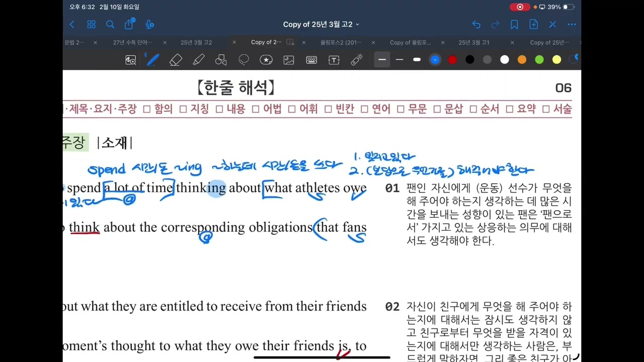
Task: Pick the gray pen color
Action: click(487, 60)
